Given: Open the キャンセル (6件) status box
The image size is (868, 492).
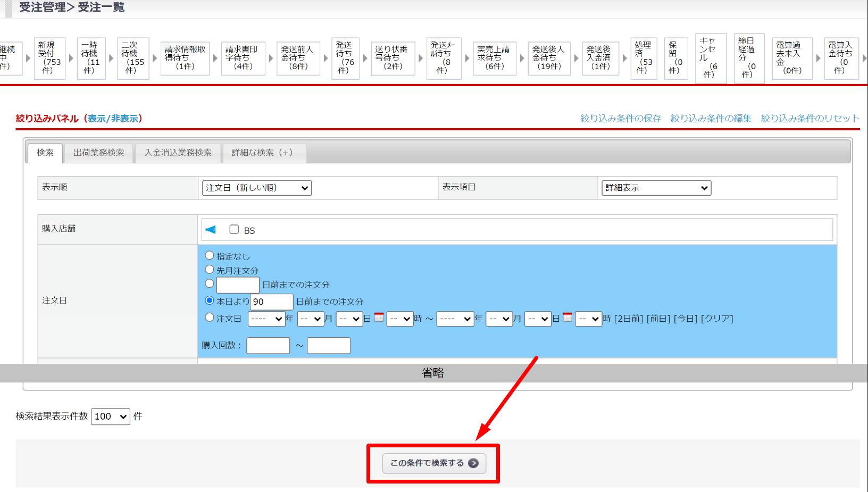Looking at the screenshot, I should (x=708, y=58).
